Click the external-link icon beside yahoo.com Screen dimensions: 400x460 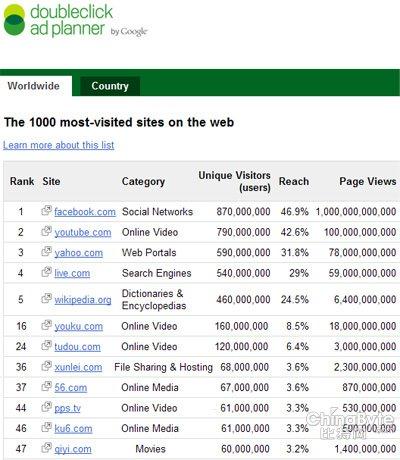(x=46, y=251)
